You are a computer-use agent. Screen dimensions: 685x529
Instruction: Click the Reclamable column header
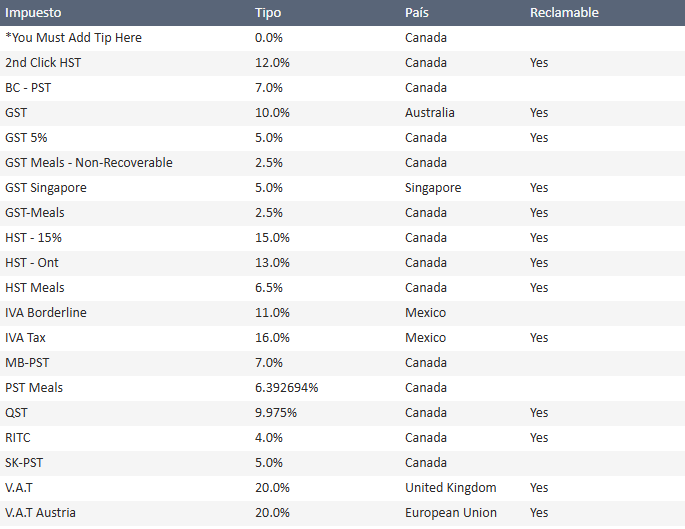tap(564, 13)
